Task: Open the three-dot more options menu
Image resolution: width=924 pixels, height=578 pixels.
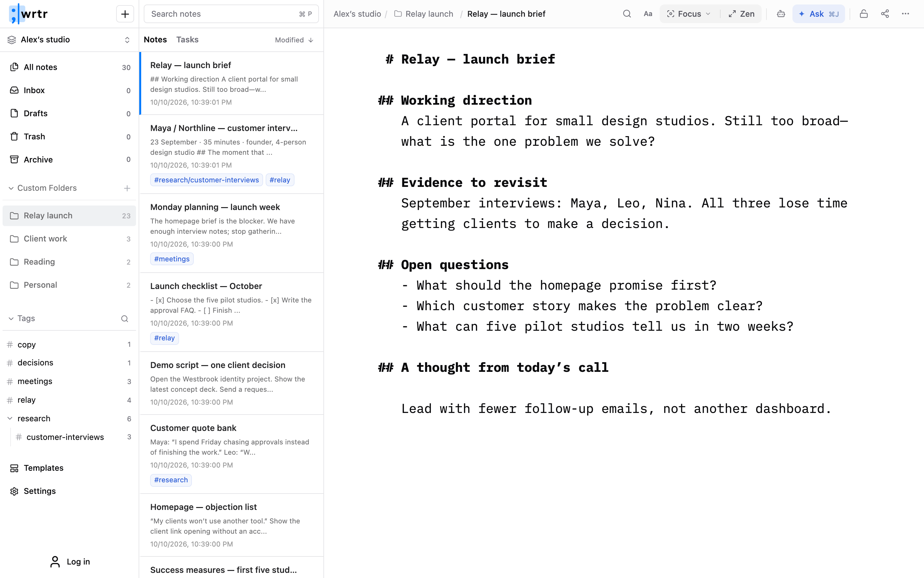Action: [x=905, y=14]
